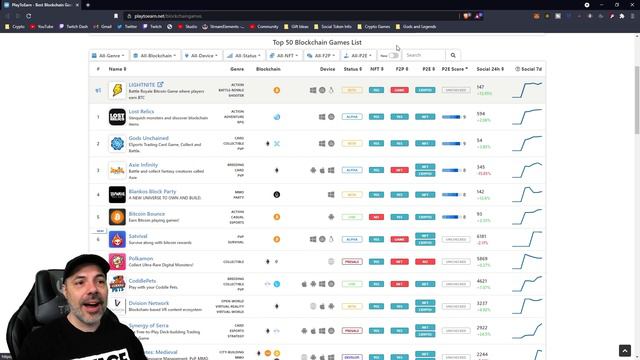640x360 pixels.
Task: Click the Lightnite lightning bolt game icon
Action: 117,90
